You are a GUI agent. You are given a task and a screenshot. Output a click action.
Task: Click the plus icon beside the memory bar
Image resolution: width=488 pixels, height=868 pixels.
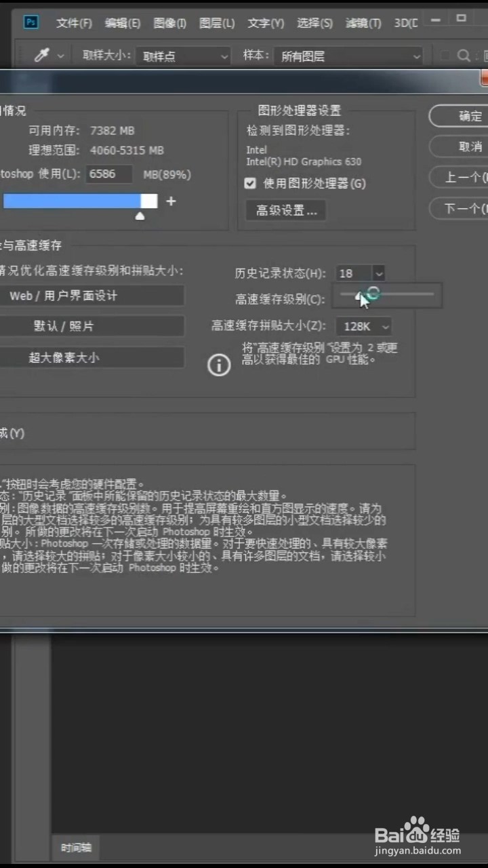pos(171,201)
